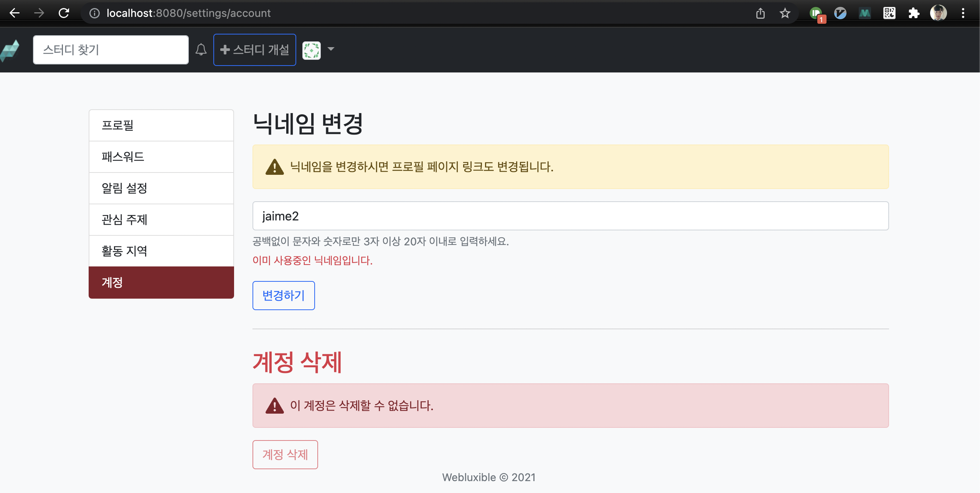Click the notification bell icon
Viewport: 980px width, 493px height.
point(201,49)
